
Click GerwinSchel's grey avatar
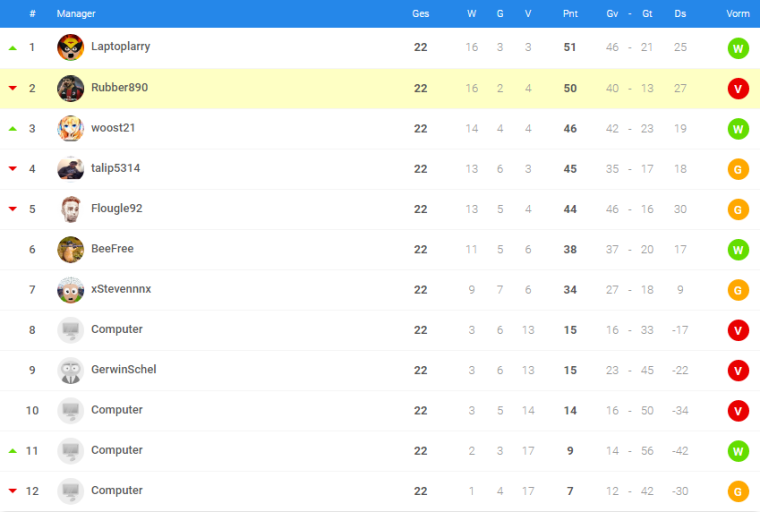pos(70,370)
